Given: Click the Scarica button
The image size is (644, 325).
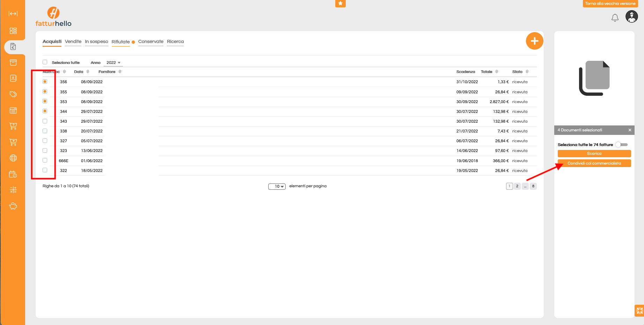Looking at the screenshot, I should coord(594,153).
